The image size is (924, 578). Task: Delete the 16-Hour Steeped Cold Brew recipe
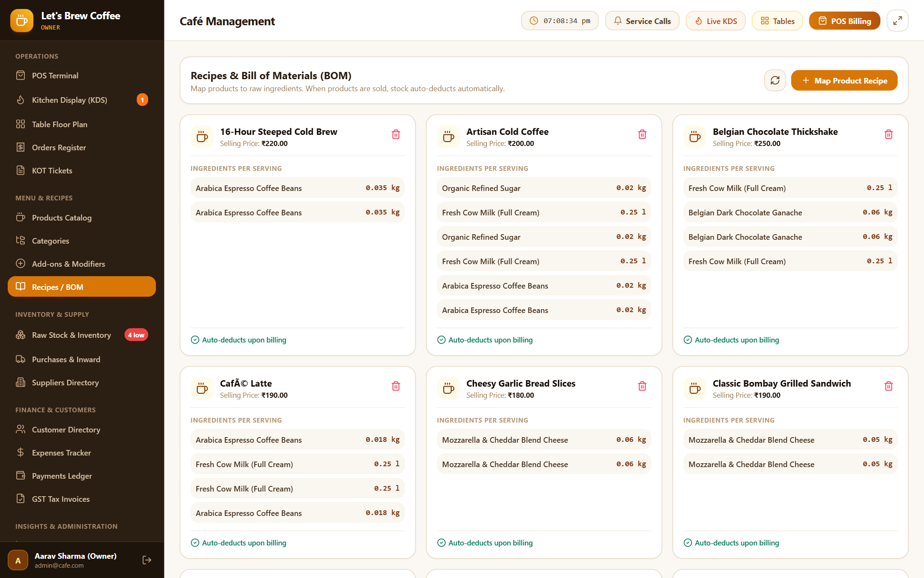[396, 134]
